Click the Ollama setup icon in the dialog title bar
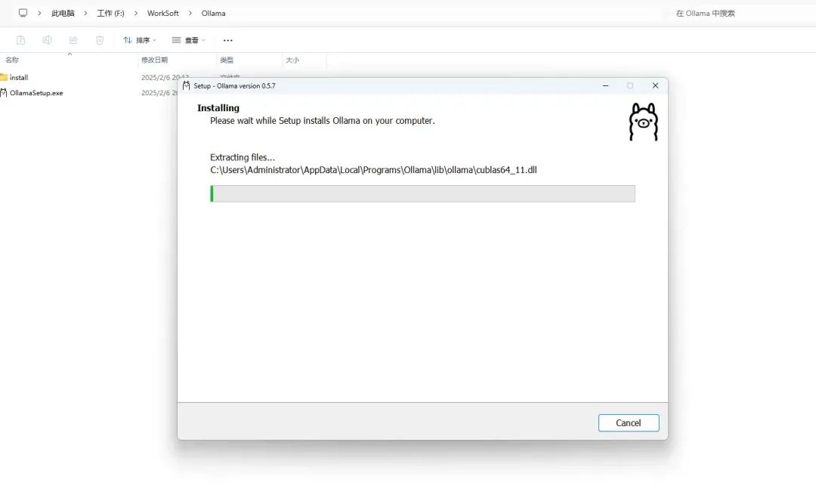The image size is (816, 504). pos(187,85)
